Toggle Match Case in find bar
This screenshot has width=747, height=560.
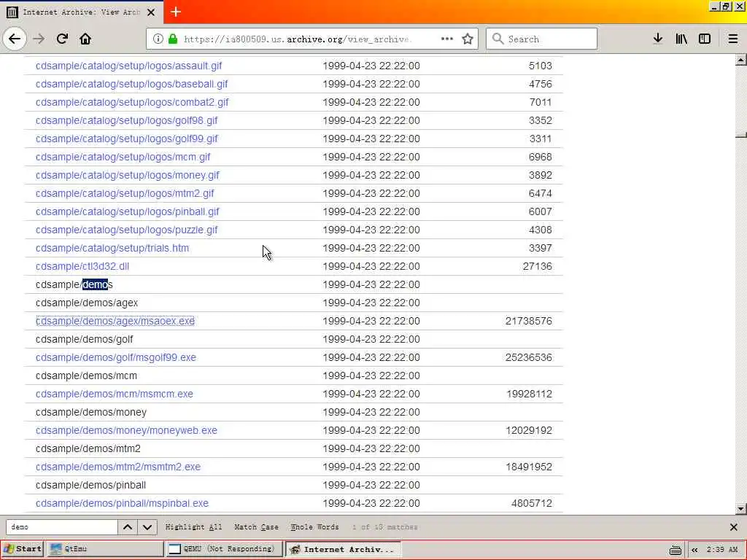pos(256,527)
